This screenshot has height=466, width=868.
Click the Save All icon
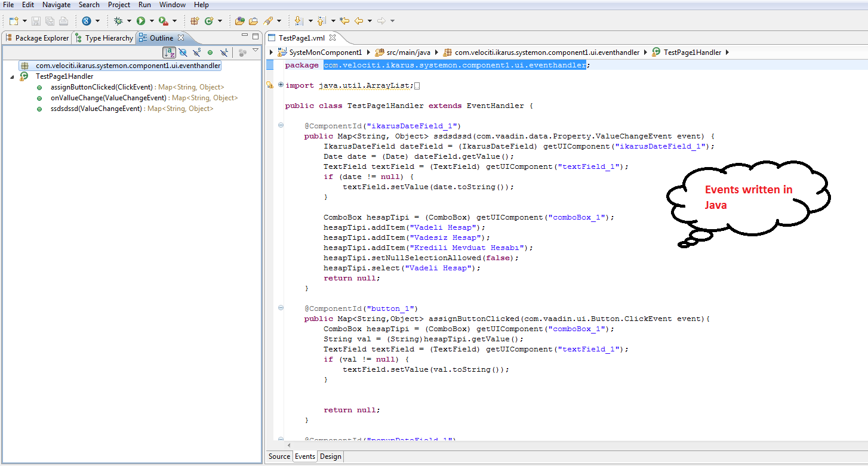(49, 21)
